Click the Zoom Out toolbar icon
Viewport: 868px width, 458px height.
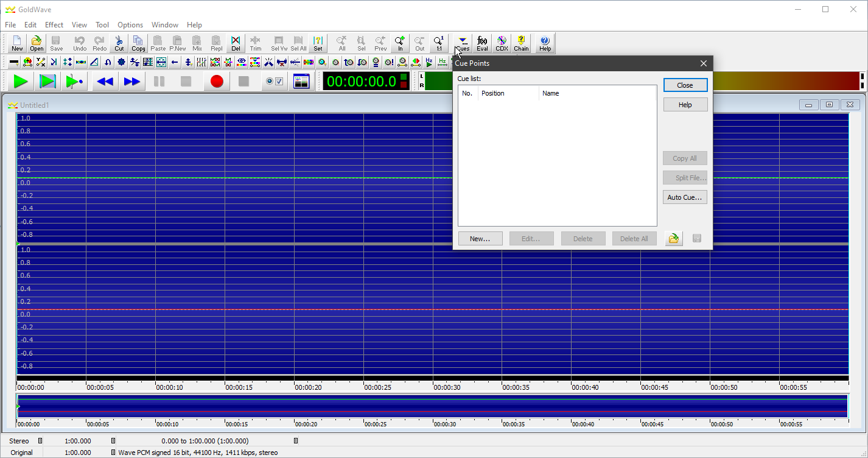pyautogui.click(x=419, y=43)
